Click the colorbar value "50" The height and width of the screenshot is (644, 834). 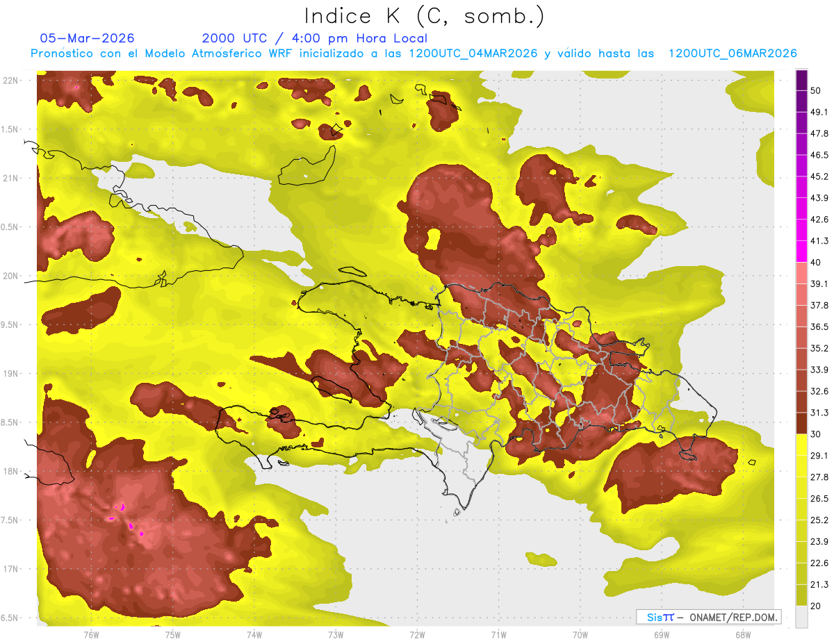tap(817, 91)
